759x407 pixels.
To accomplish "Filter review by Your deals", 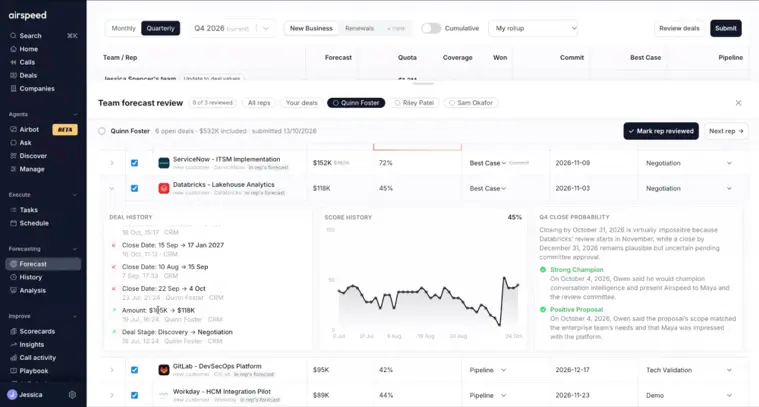I will click(x=302, y=103).
